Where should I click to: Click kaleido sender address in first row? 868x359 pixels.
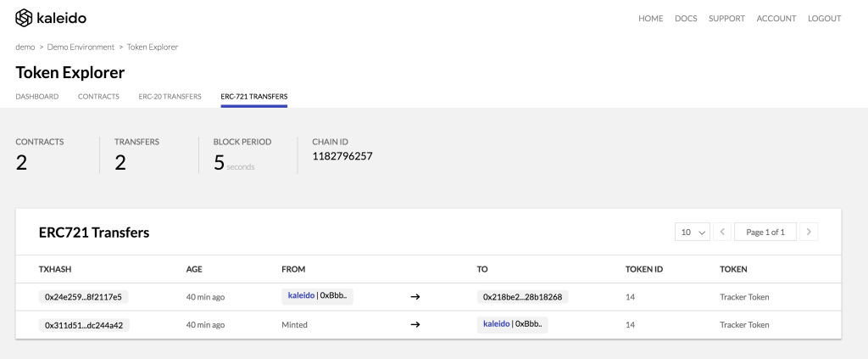point(317,296)
